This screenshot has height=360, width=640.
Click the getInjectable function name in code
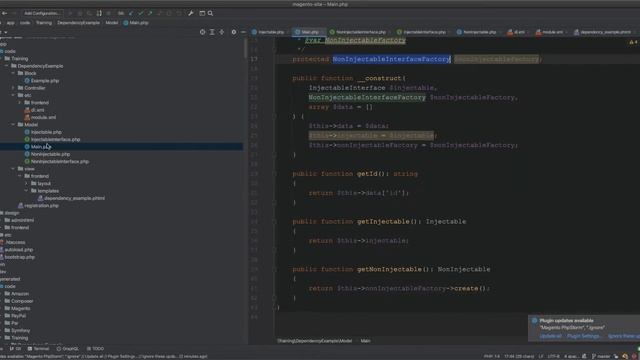(x=383, y=222)
